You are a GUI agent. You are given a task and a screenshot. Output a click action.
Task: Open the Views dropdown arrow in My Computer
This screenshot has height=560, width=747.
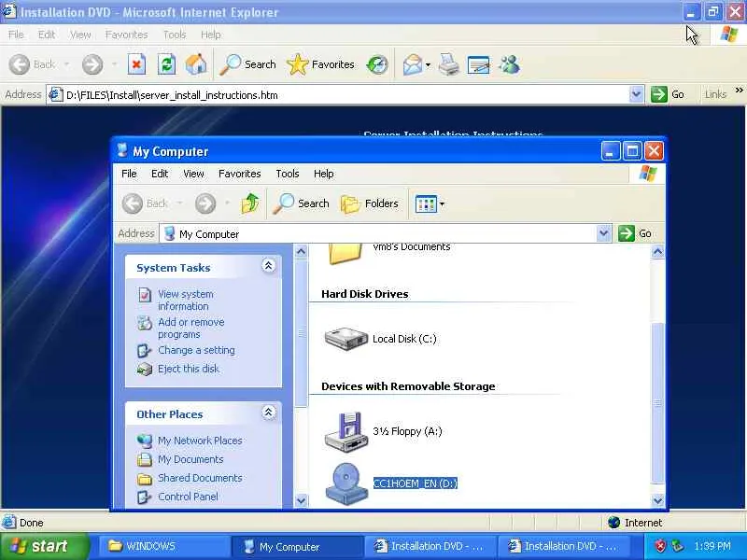pos(442,204)
